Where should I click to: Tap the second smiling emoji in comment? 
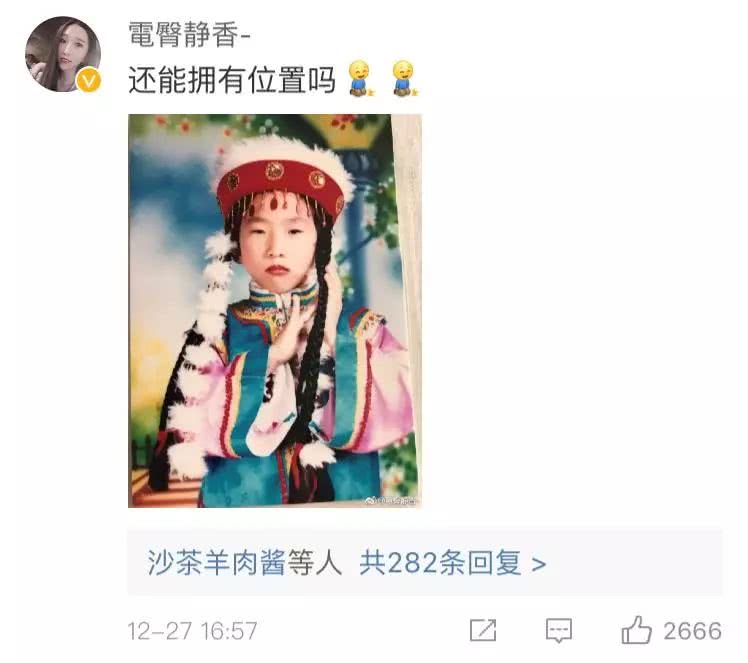pos(405,79)
